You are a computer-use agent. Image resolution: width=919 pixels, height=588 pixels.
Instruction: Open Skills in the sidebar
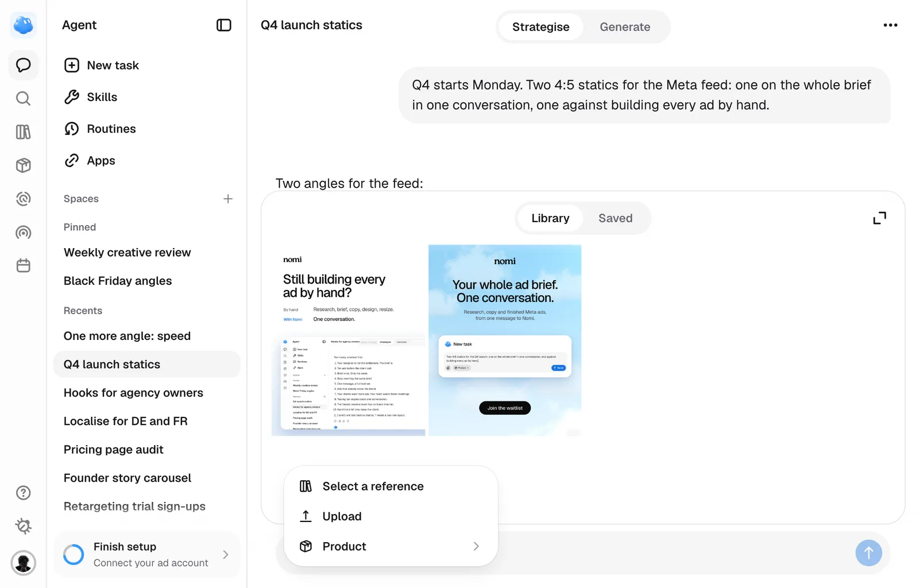(147, 97)
